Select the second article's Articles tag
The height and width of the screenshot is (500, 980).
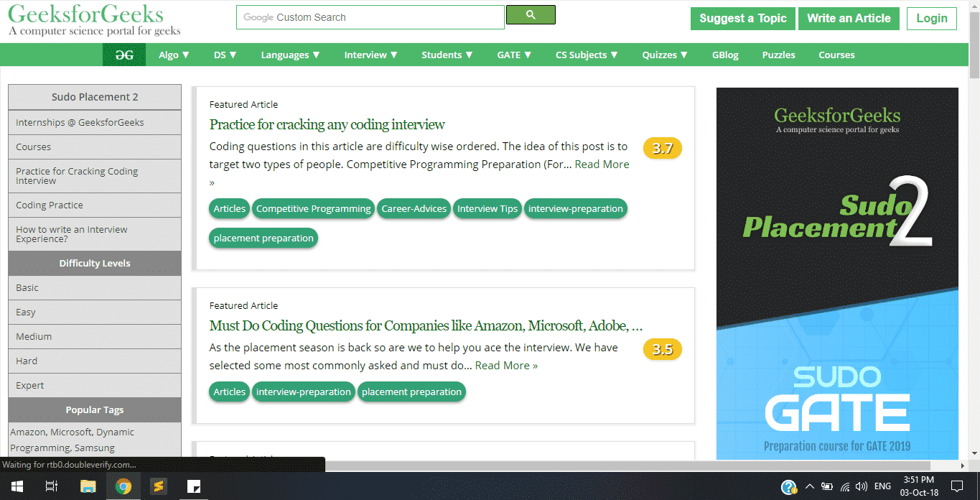click(230, 392)
